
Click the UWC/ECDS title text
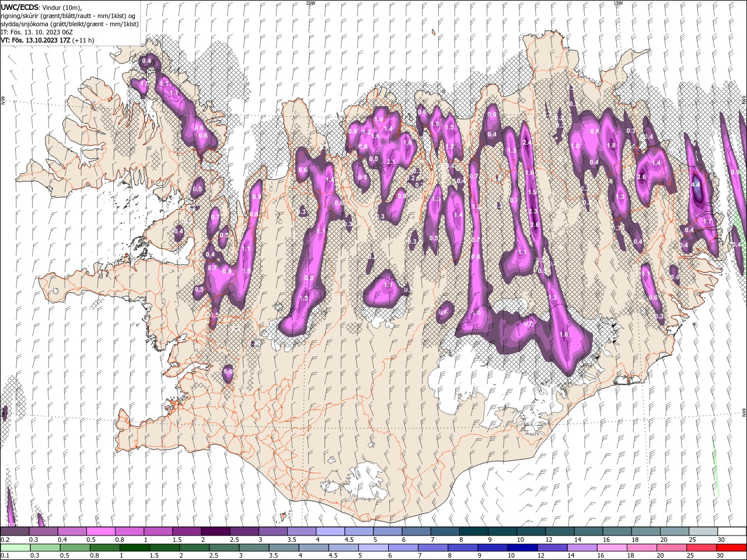point(20,7)
